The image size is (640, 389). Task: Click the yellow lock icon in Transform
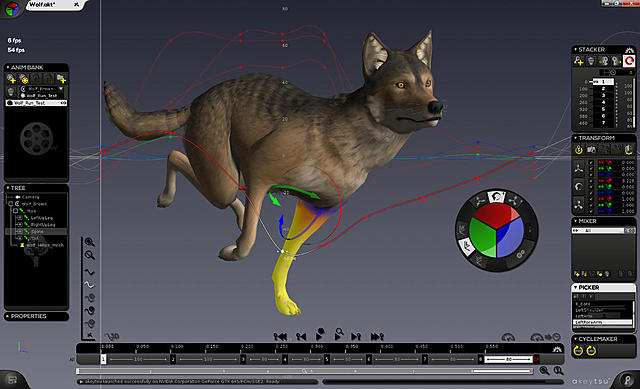click(579, 150)
